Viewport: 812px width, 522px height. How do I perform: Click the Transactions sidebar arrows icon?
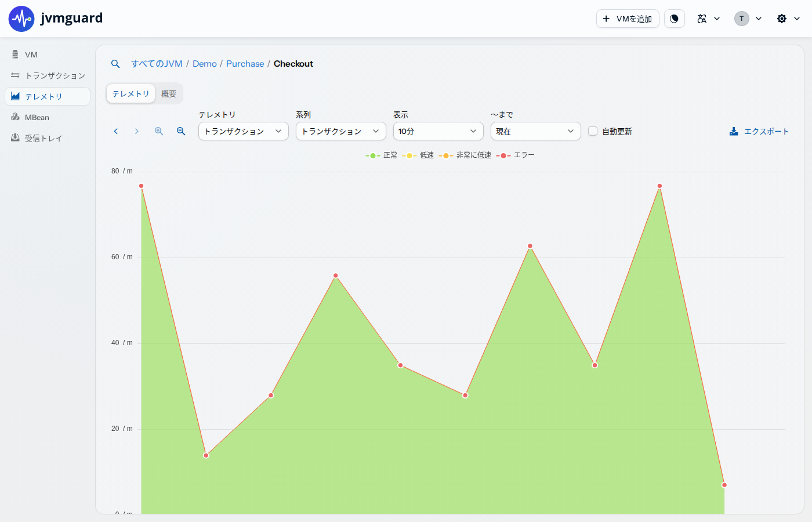pyautogui.click(x=15, y=75)
